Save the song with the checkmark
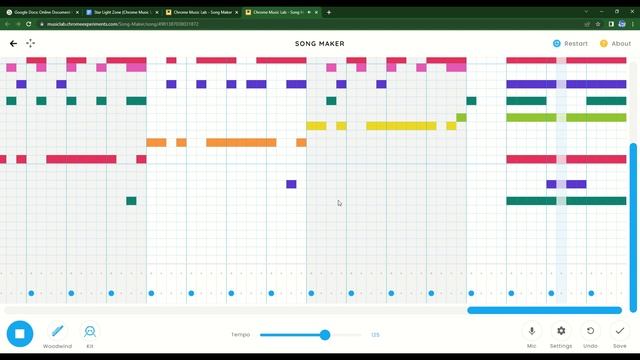Screen dimensions: 640x360 [620, 336]
